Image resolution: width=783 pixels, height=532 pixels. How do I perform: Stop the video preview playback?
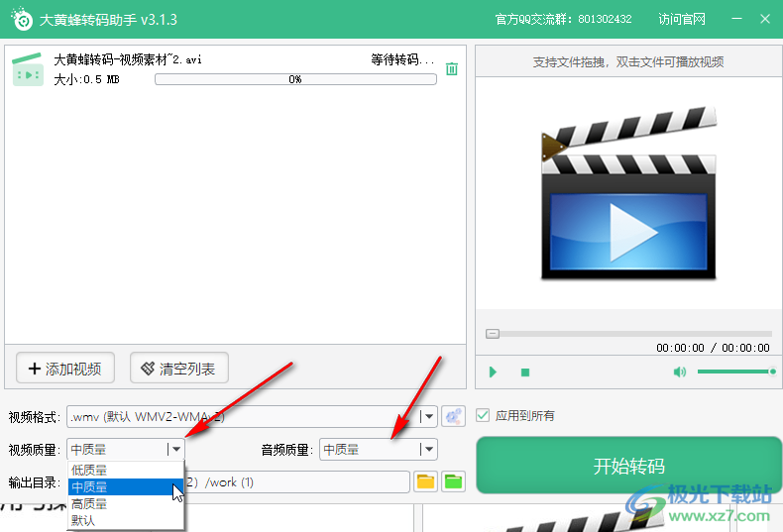(x=525, y=372)
